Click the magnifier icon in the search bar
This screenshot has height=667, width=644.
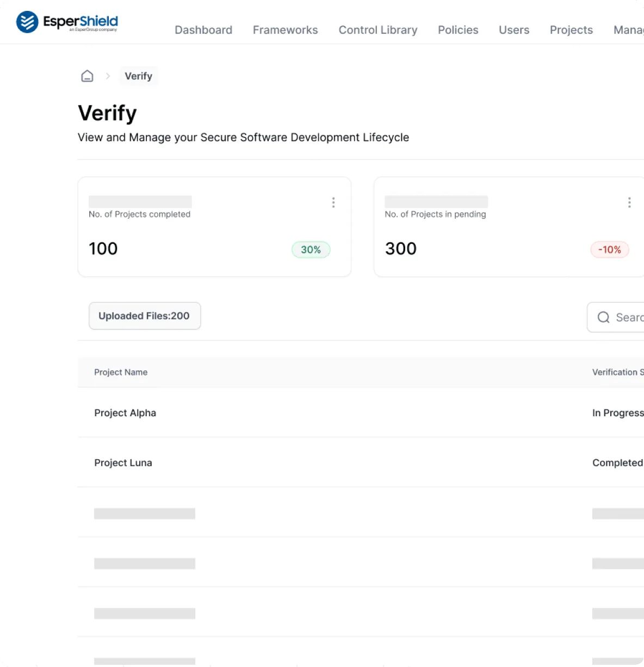tap(603, 317)
